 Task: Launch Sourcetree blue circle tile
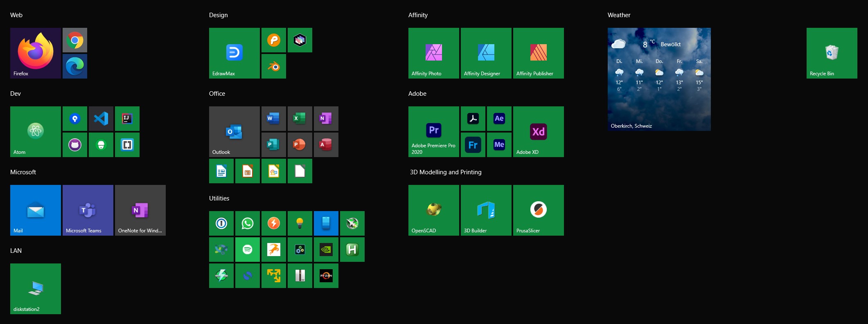(75, 119)
